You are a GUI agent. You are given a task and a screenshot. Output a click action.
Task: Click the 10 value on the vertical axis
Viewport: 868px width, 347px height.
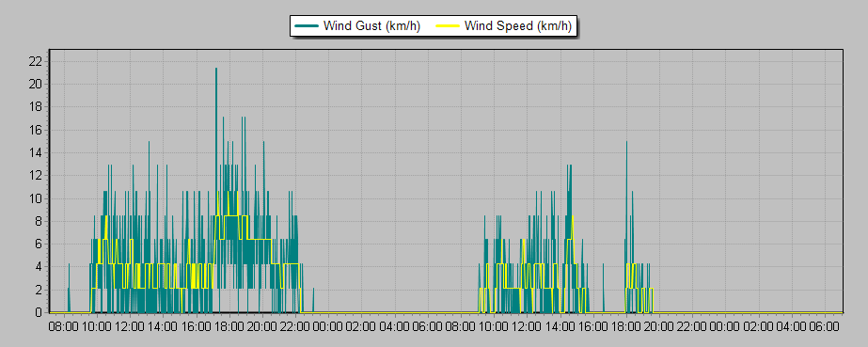[x=36, y=198]
